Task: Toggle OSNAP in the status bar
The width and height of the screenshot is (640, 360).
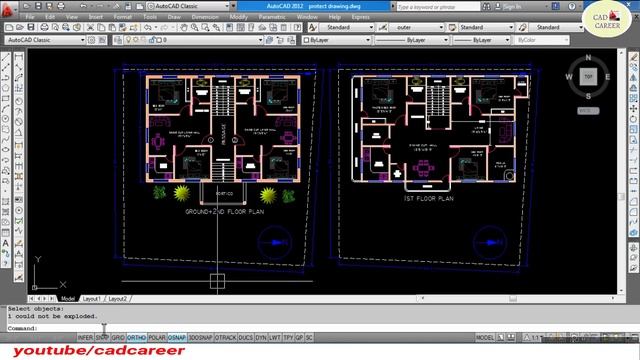Action: click(177, 338)
